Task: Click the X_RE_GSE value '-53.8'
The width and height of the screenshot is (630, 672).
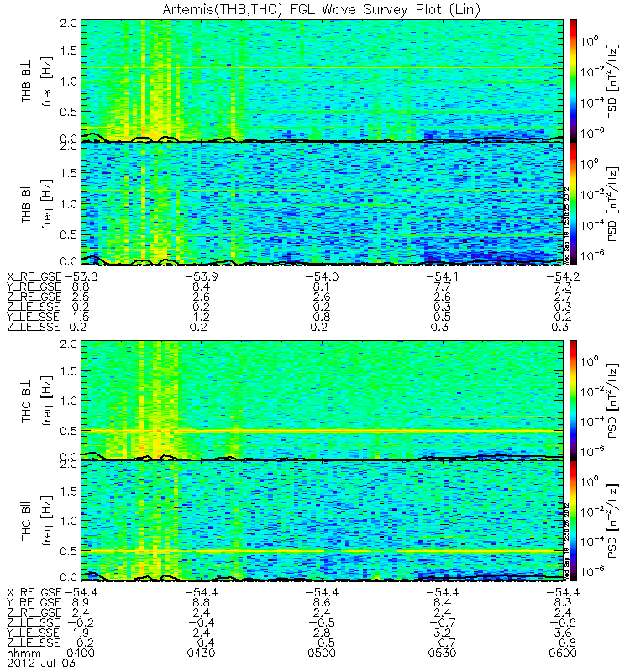Action: (x=81, y=277)
